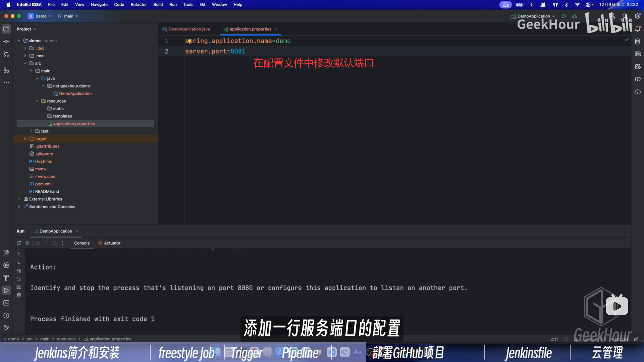Viewport: 644px width, 362px height.
Task: Switch to the DemoApplication.java tab
Action: [x=189, y=29]
